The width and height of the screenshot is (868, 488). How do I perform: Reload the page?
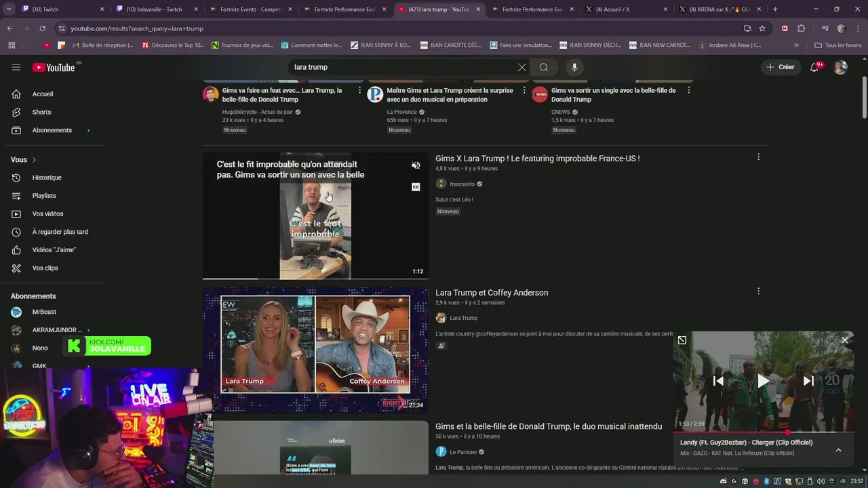(43, 28)
